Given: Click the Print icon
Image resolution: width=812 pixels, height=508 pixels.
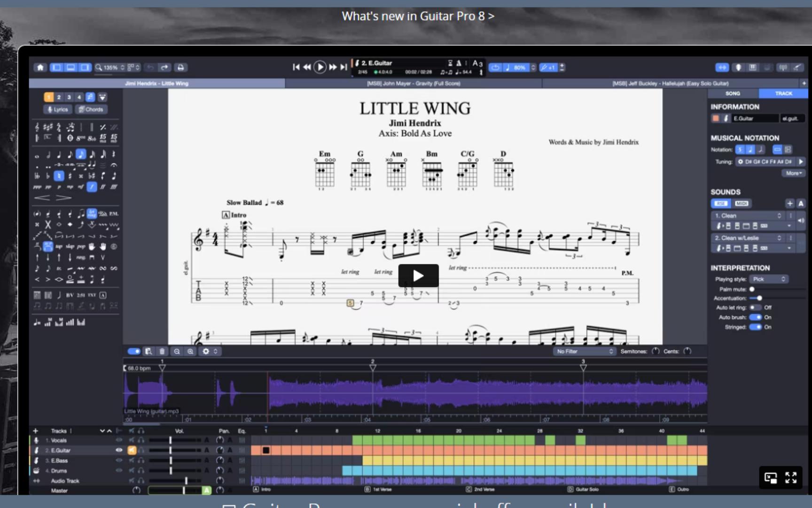Looking at the screenshot, I should [x=180, y=67].
